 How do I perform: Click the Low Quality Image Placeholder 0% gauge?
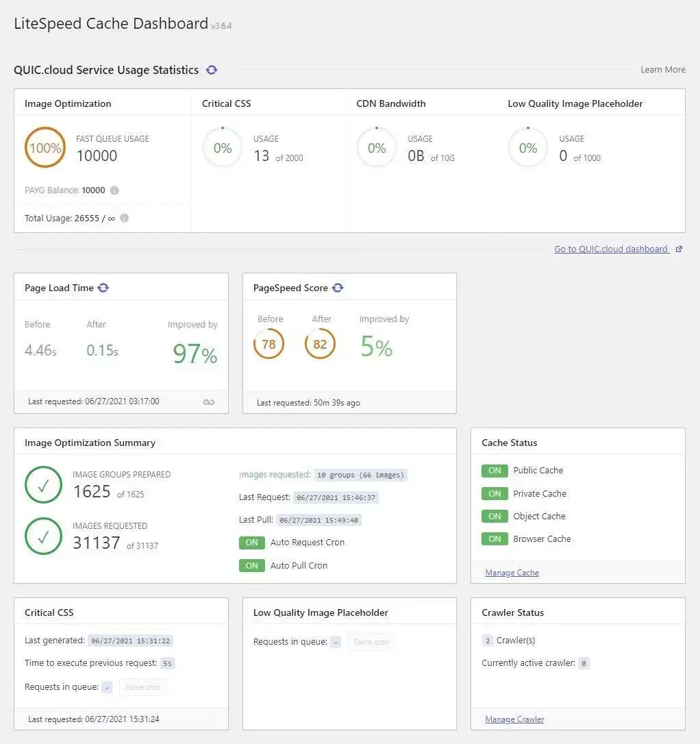tap(528, 147)
